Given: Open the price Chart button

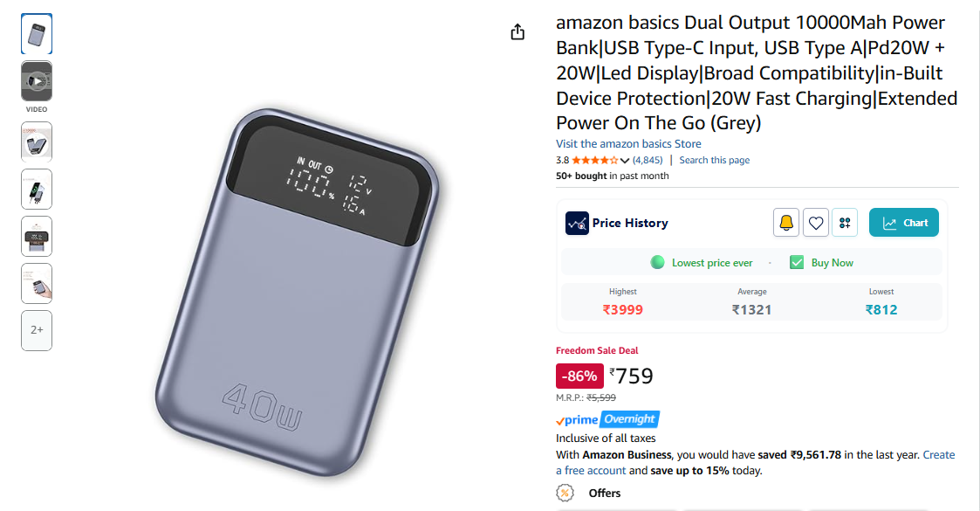Looking at the screenshot, I should tap(904, 223).
